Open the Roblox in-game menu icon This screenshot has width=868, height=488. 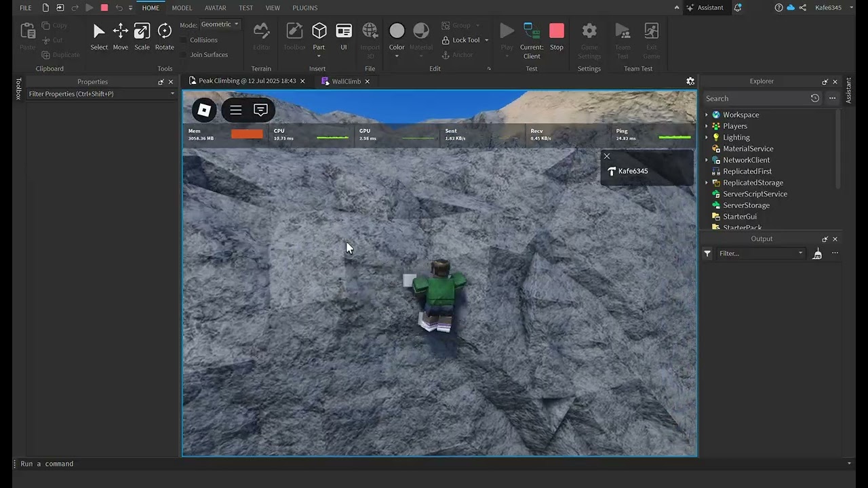(x=204, y=110)
